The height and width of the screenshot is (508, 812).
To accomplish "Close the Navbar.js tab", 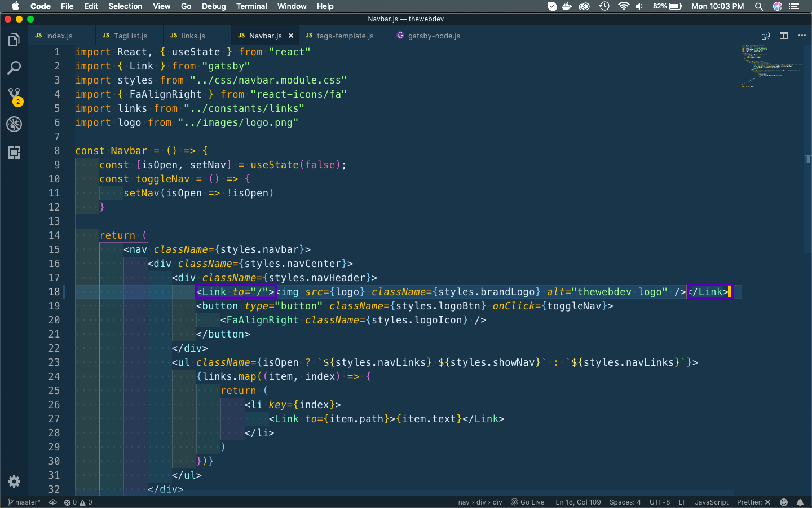I will pos(291,36).
